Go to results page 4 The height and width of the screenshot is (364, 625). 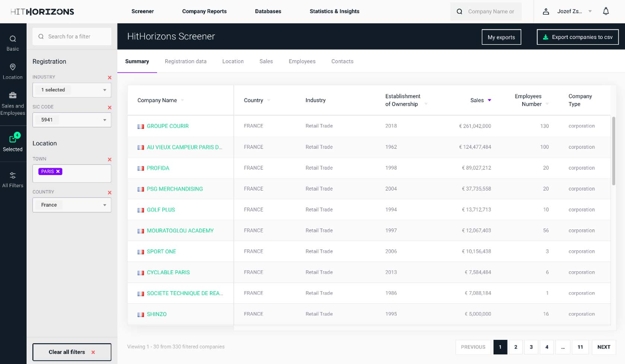tap(547, 347)
